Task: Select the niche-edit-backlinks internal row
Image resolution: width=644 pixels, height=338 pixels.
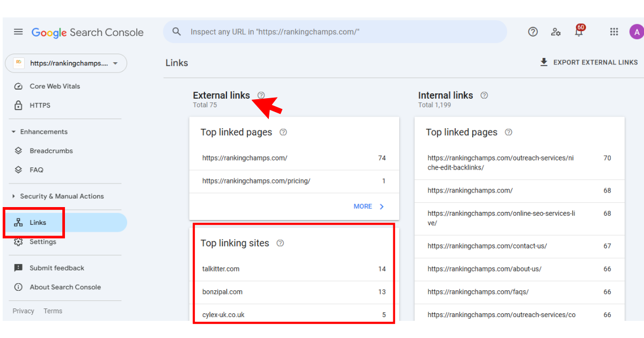Action: (519, 163)
